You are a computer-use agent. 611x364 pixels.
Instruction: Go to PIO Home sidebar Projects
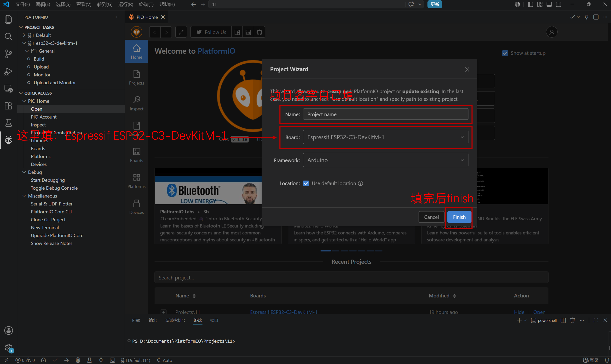136,77
